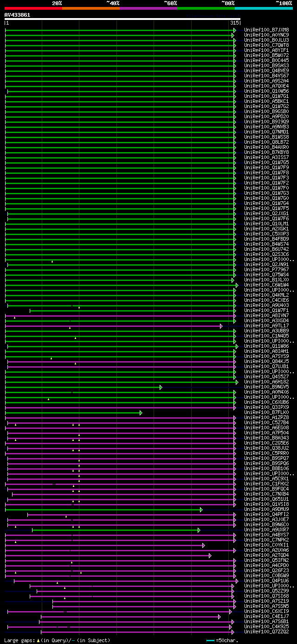Choose the entry UniRef100_A8IVN7
The height and width of the screenshot is (644, 297).
(x=266, y=316)
